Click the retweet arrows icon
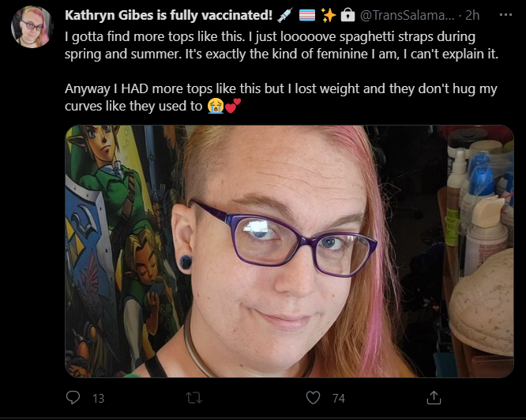Viewport: 526px width, 420px height. click(x=194, y=398)
